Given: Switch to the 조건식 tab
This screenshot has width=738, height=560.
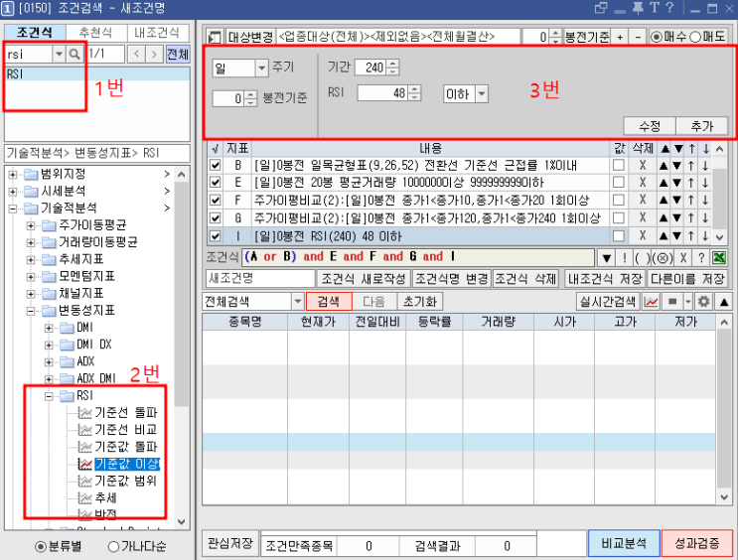Looking at the screenshot, I should click(35, 32).
